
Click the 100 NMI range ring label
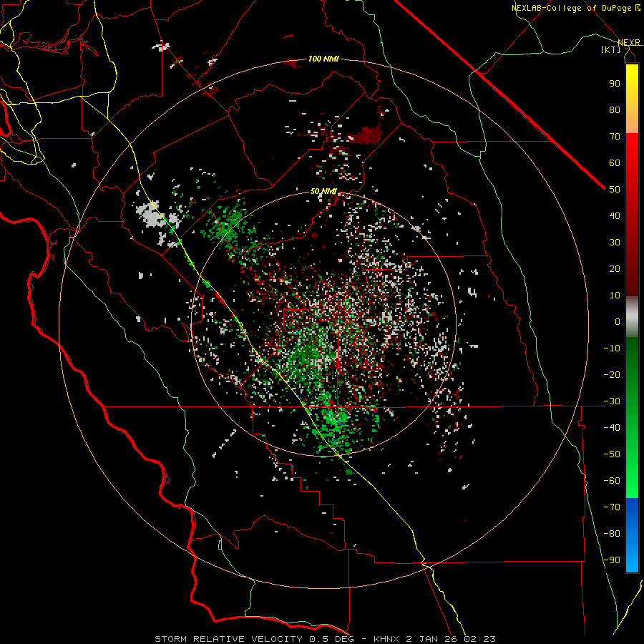pyautogui.click(x=323, y=59)
